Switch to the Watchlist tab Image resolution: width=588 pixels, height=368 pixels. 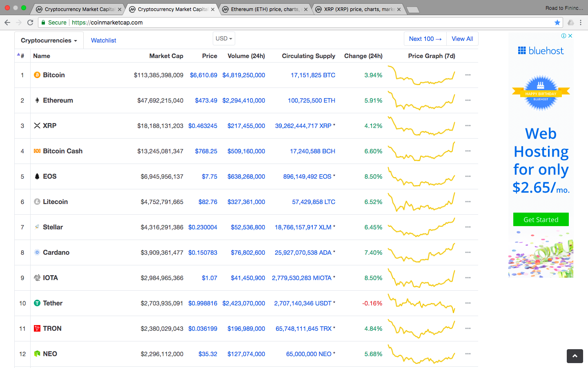point(104,40)
